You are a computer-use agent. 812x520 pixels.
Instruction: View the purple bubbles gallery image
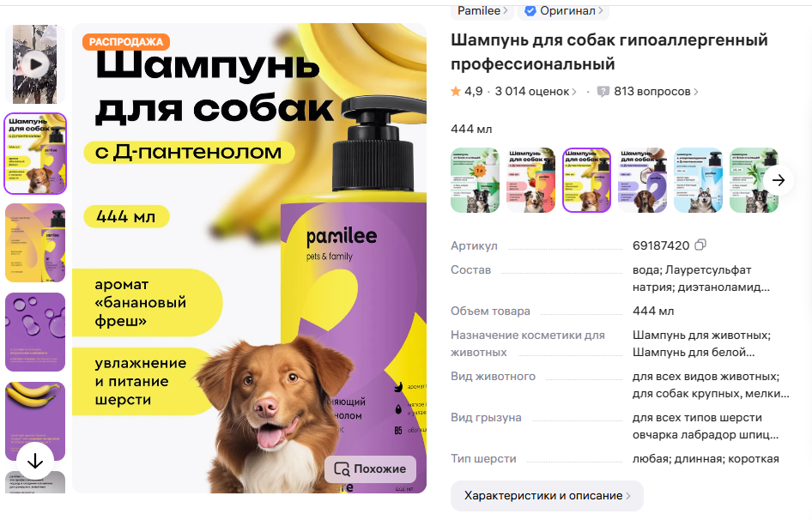35,332
